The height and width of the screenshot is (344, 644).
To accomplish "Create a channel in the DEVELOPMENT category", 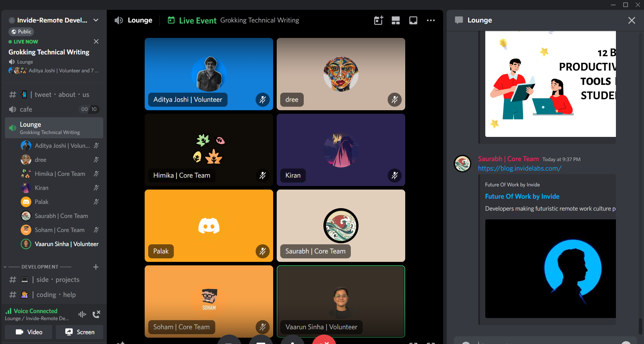I will 96,267.
